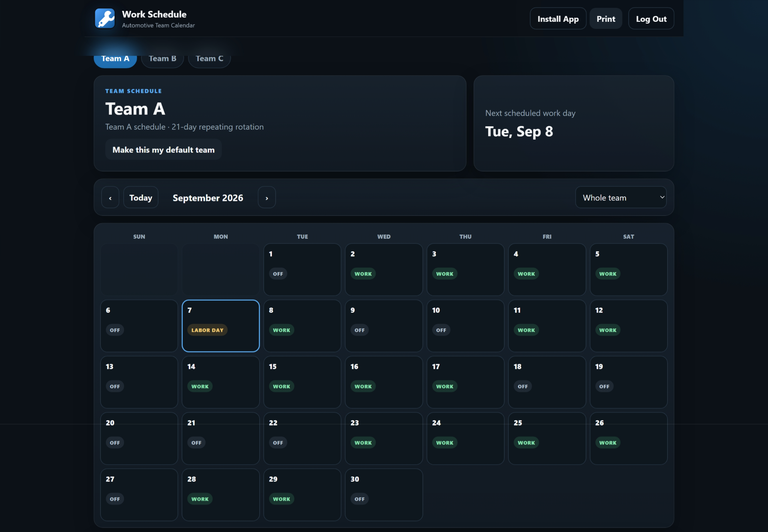768x532 pixels.
Task: Click the Work Schedule wrench app logo
Action: [105, 18]
